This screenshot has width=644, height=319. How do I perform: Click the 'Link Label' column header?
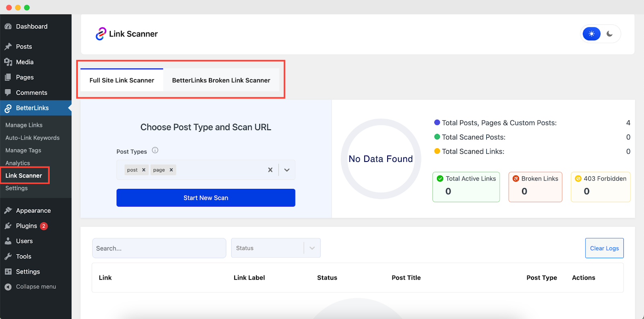(x=249, y=278)
